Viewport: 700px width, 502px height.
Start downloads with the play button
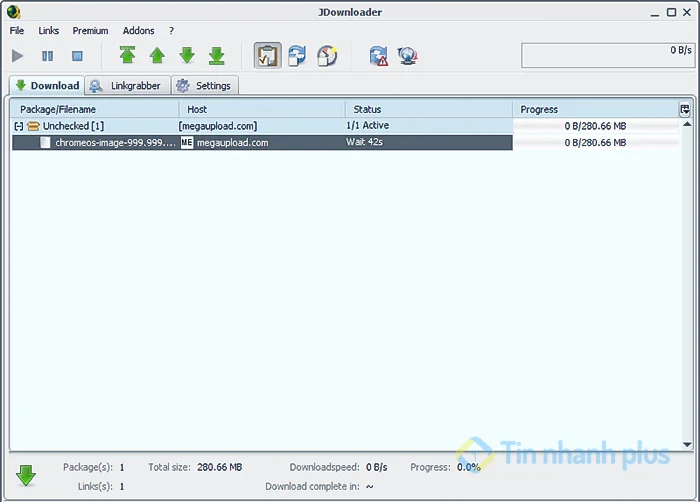pos(17,56)
